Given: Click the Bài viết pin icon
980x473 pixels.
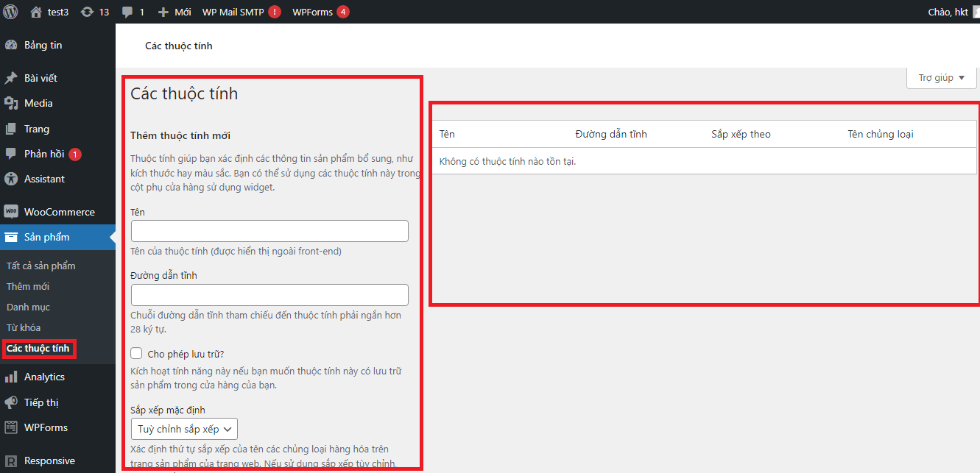Looking at the screenshot, I should (x=11, y=78).
